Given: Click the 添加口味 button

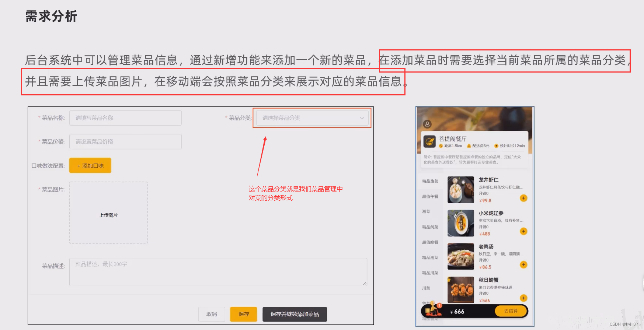Looking at the screenshot, I should coord(90,166).
